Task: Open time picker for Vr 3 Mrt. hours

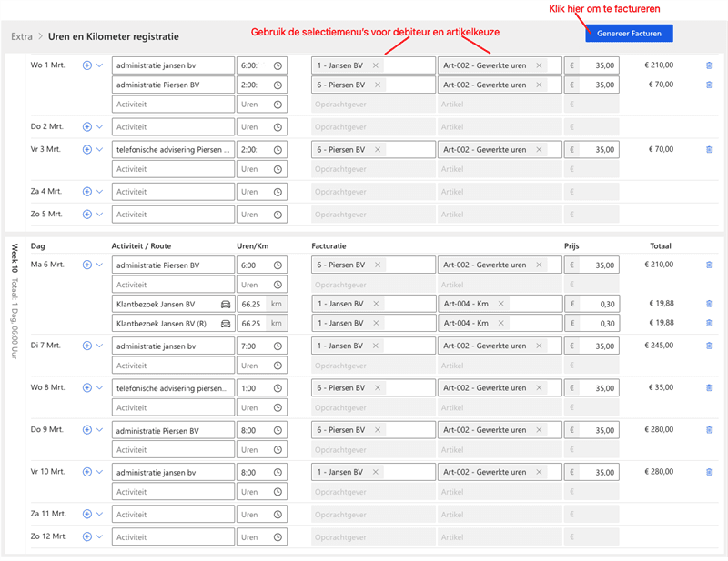Action: tap(278, 150)
